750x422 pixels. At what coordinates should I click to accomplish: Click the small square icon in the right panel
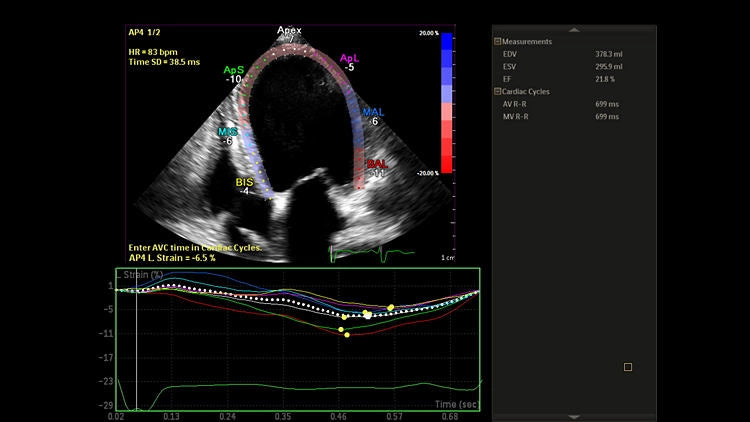click(x=628, y=367)
